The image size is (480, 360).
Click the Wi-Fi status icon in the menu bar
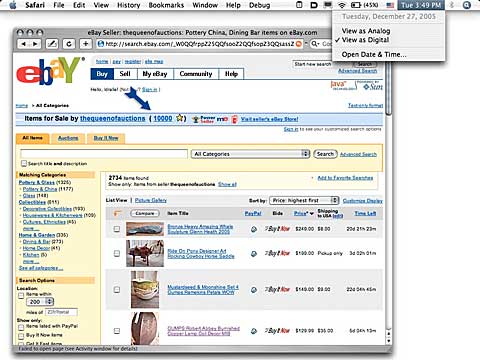click(342, 5)
